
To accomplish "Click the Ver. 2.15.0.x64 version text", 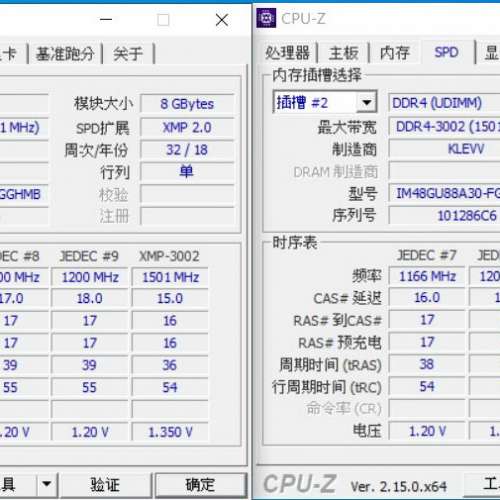I will click(398, 487).
